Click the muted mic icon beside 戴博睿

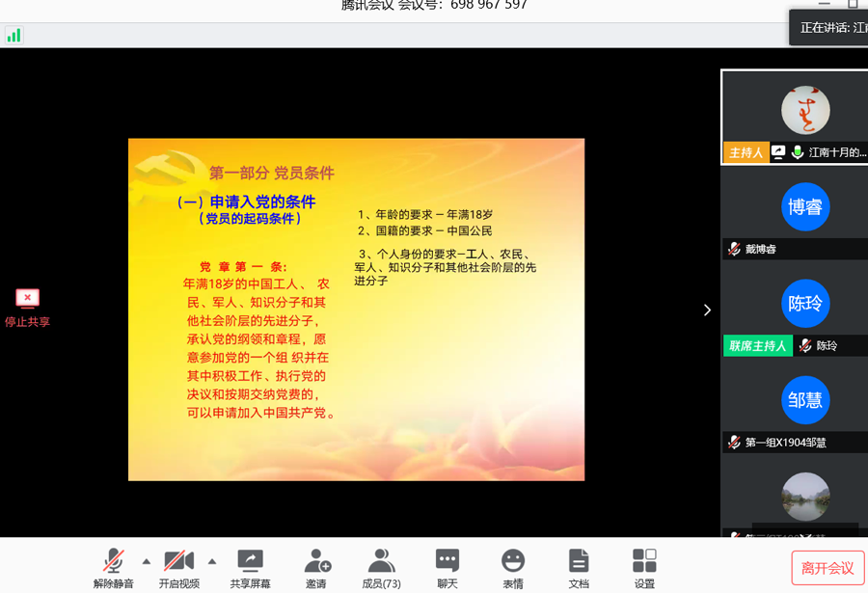point(735,249)
